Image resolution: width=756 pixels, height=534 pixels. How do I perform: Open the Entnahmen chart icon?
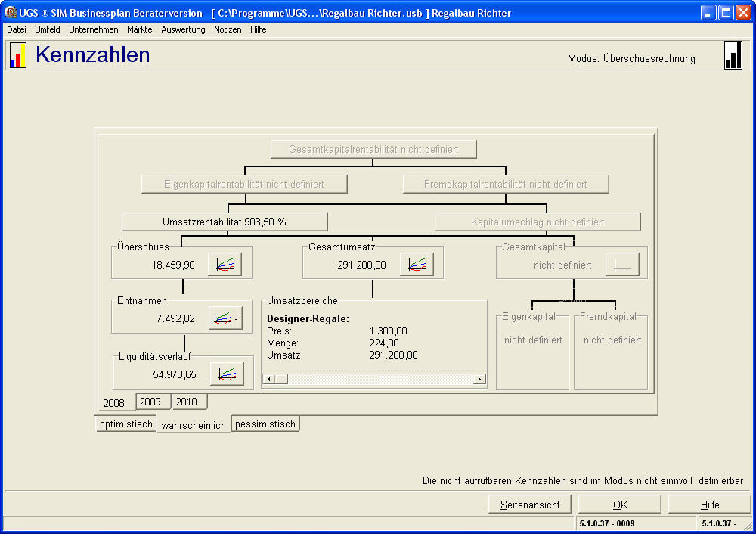[x=225, y=318]
